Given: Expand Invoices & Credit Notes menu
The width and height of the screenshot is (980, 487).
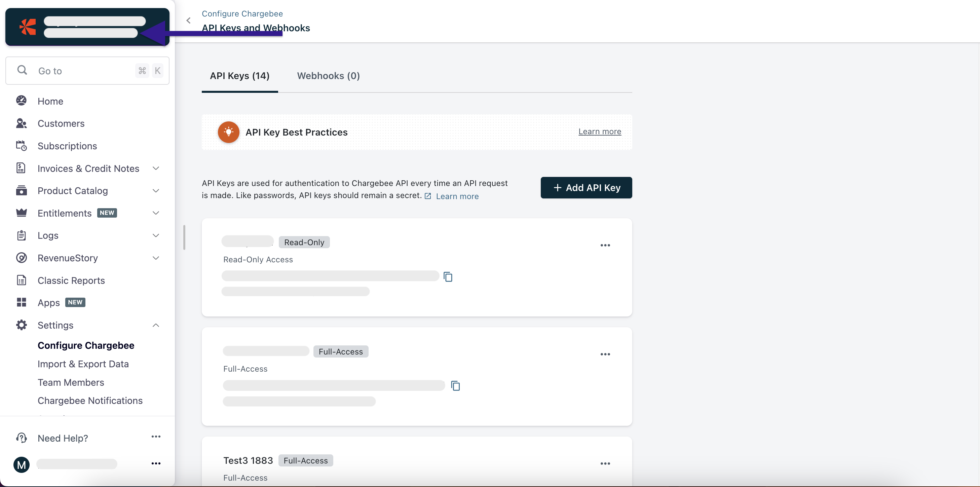Looking at the screenshot, I should pyautogui.click(x=156, y=168).
